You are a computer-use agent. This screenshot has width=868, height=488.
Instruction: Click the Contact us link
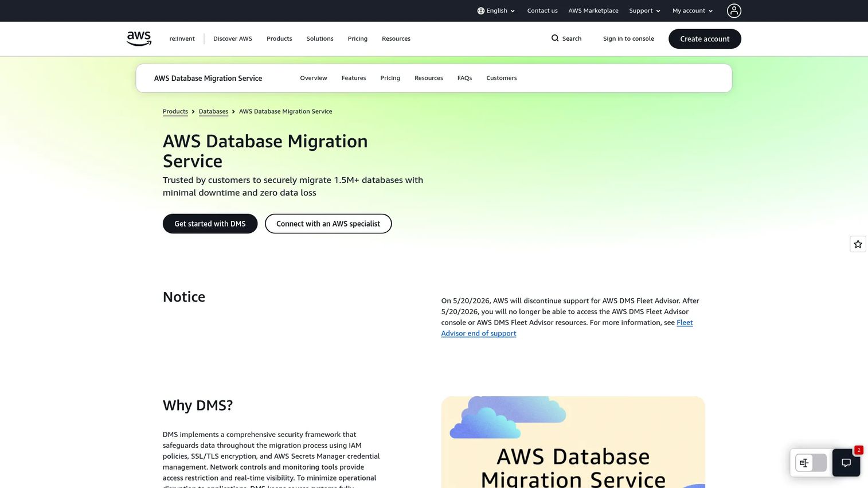tap(542, 11)
